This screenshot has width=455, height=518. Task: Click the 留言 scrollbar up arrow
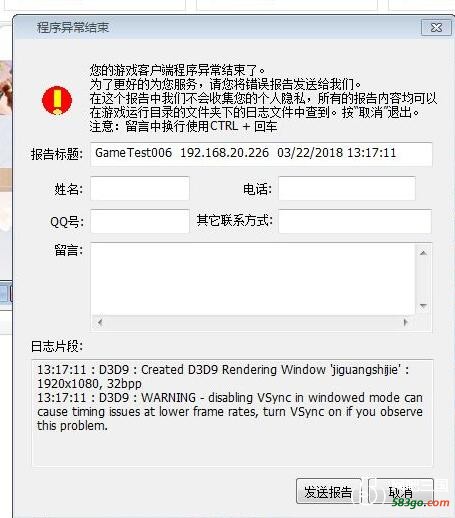pyautogui.click(x=423, y=253)
